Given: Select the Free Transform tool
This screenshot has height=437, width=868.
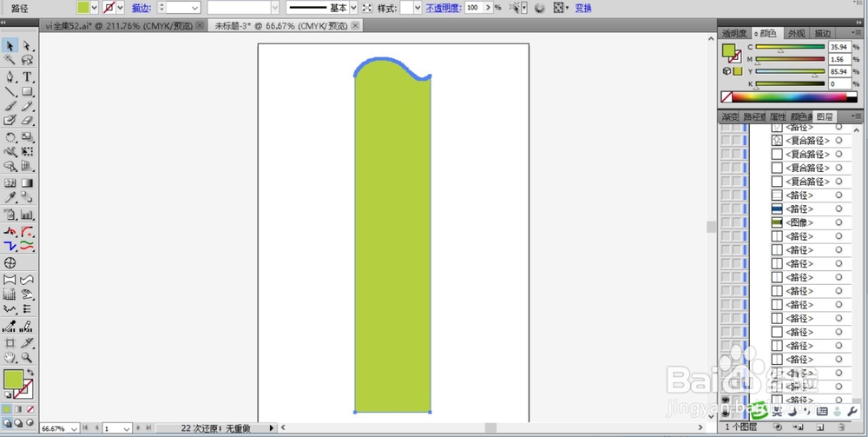Looking at the screenshot, I should click(x=27, y=151).
